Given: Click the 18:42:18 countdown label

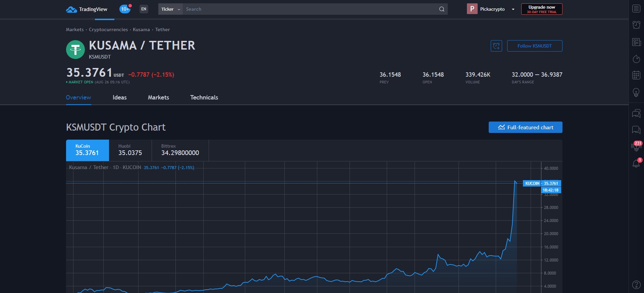Looking at the screenshot, I should pyautogui.click(x=551, y=190).
